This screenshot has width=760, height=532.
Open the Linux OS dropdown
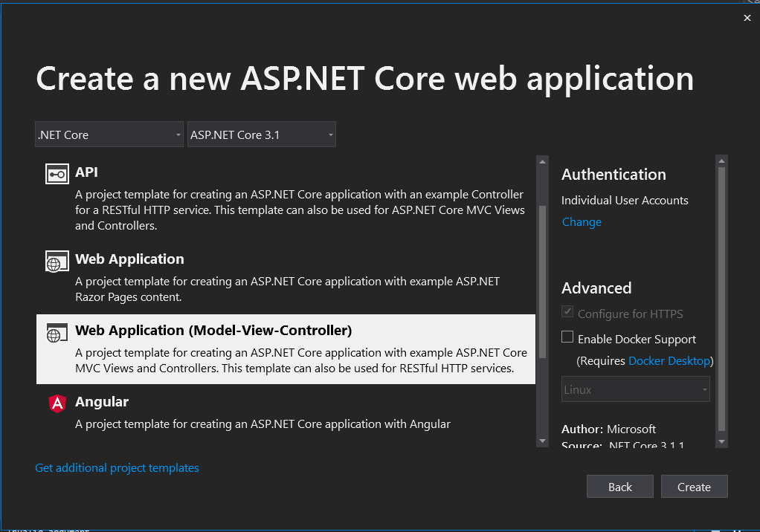pyautogui.click(x=635, y=389)
